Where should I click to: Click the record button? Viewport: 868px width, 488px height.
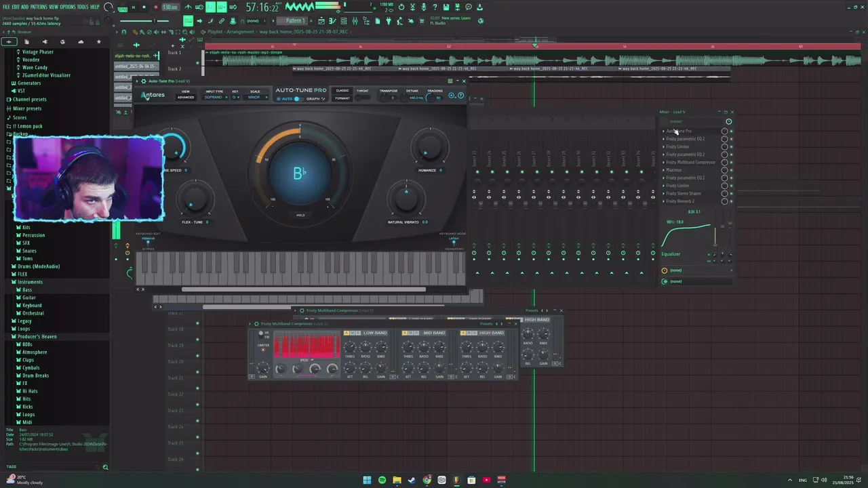[x=155, y=7]
